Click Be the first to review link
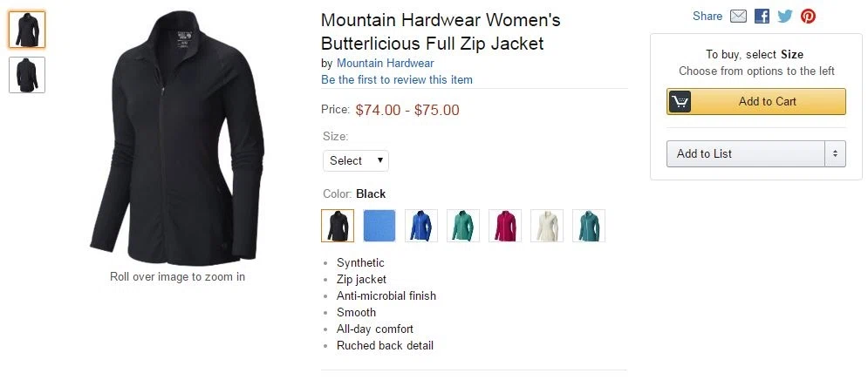The height and width of the screenshot is (380, 868). coord(397,79)
